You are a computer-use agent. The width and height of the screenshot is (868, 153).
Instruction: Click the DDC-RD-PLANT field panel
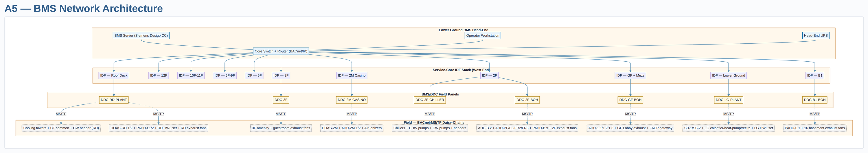[x=113, y=100]
